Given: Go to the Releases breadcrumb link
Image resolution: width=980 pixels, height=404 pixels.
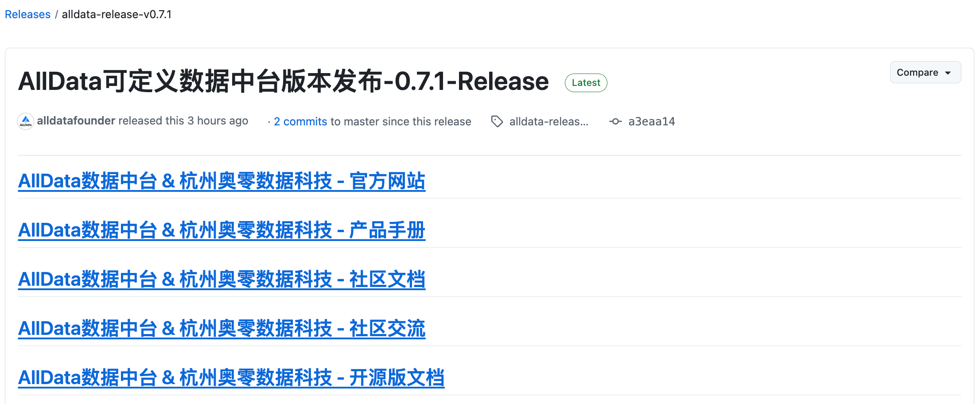Looking at the screenshot, I should click(x=27, y=14).
